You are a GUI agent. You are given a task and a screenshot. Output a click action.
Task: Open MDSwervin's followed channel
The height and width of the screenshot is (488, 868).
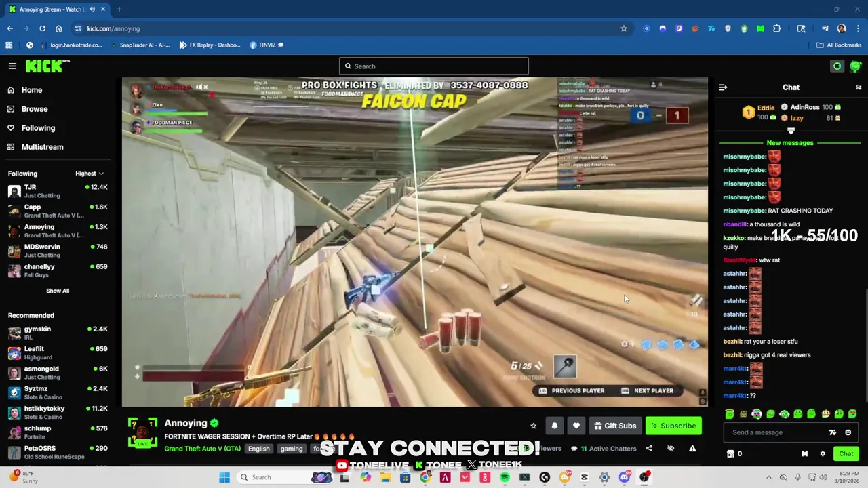click(58, 251)
